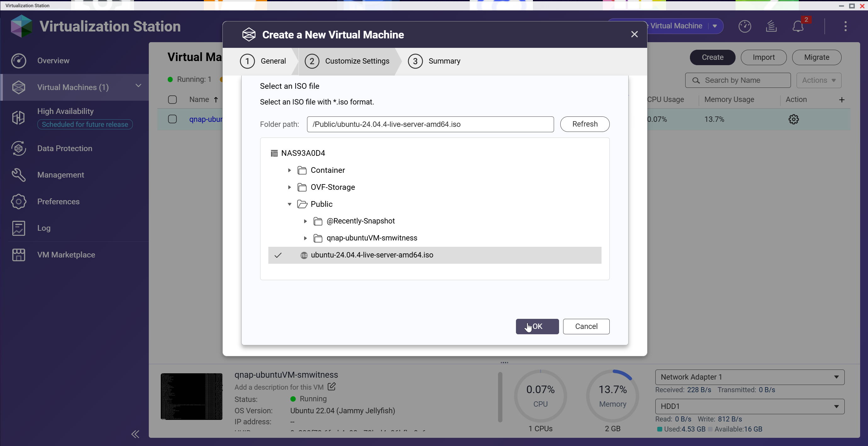The width and height of the screenshot is (868, 446).
Task: Expand @Recently-Snapshot folder arrow
Action: [305, 221]
